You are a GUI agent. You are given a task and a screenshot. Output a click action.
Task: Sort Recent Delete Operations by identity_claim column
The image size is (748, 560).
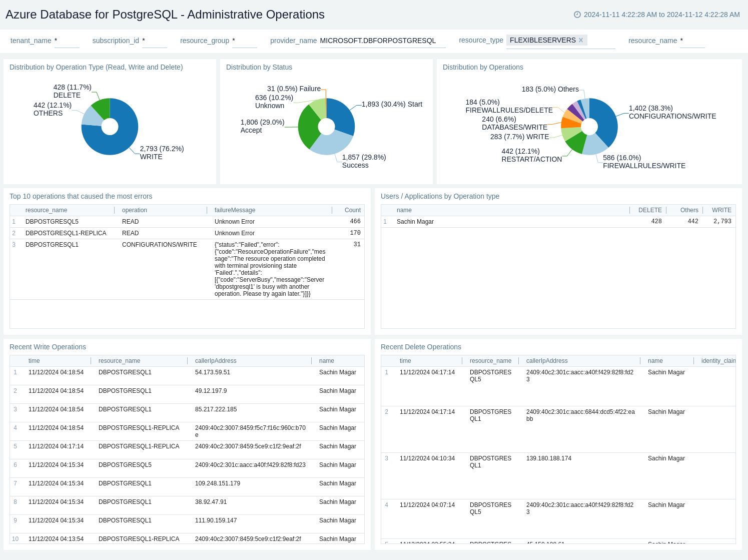(718, 361)
